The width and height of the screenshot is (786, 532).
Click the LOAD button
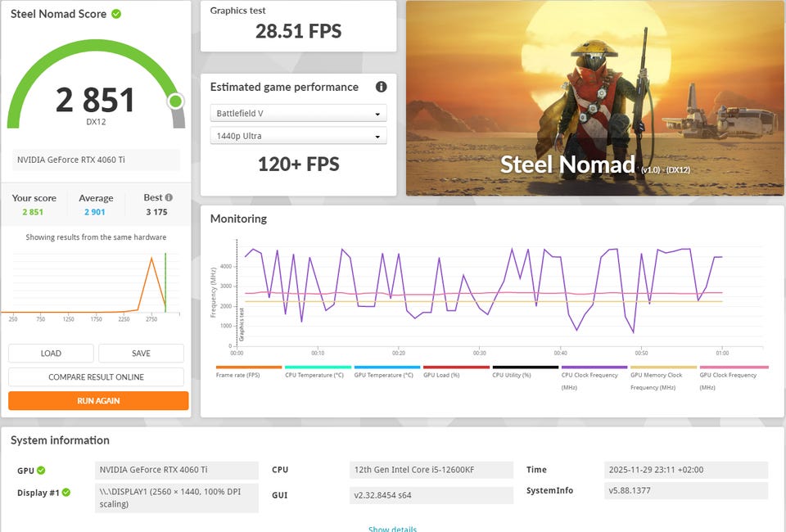pos(51,353)
